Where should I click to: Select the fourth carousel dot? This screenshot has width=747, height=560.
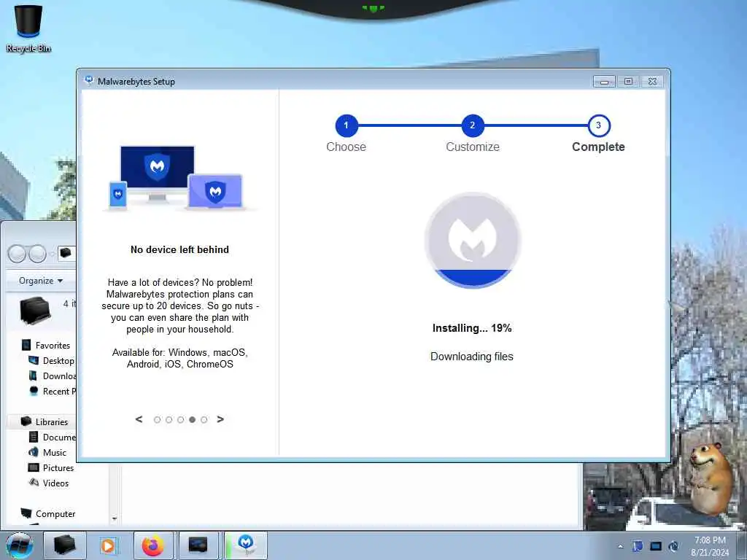192,419
